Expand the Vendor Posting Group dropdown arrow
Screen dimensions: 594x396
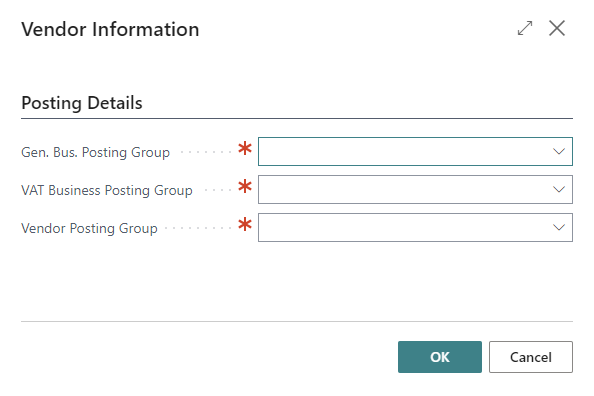tap(559, 227)
